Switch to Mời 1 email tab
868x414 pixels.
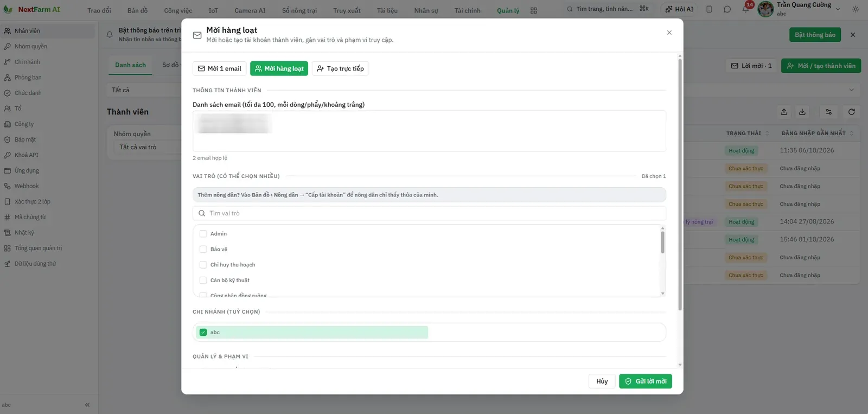220,68
